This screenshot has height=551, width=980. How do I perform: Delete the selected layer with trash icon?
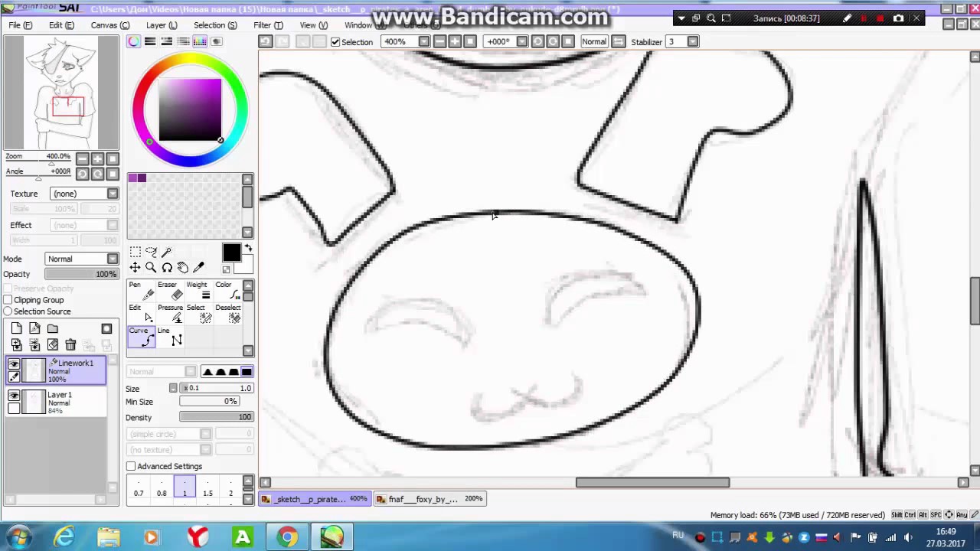click(70, 345)
